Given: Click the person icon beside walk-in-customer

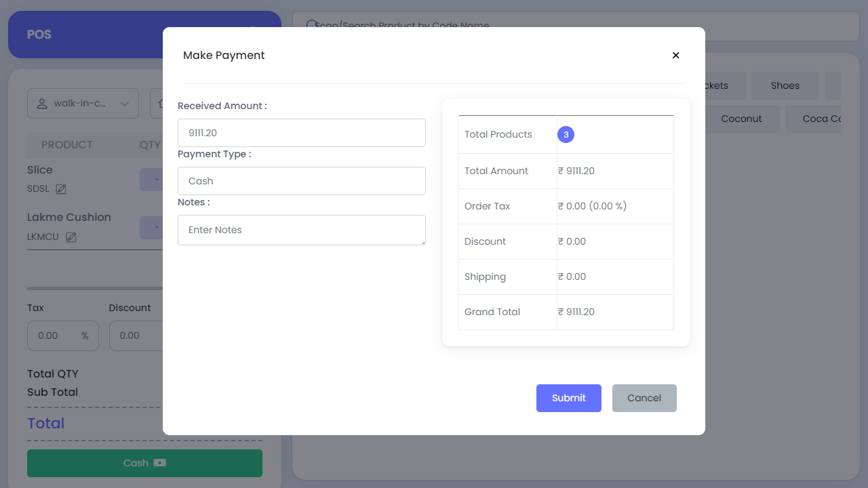Looking at the screenshot, I should (41, 103).
